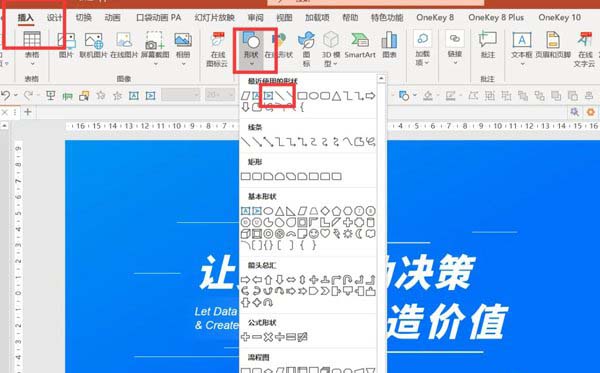600x373 pixels.
Task: Open the OneKey 10 tab
Action: pyautogui.click(x=559, y=18)
